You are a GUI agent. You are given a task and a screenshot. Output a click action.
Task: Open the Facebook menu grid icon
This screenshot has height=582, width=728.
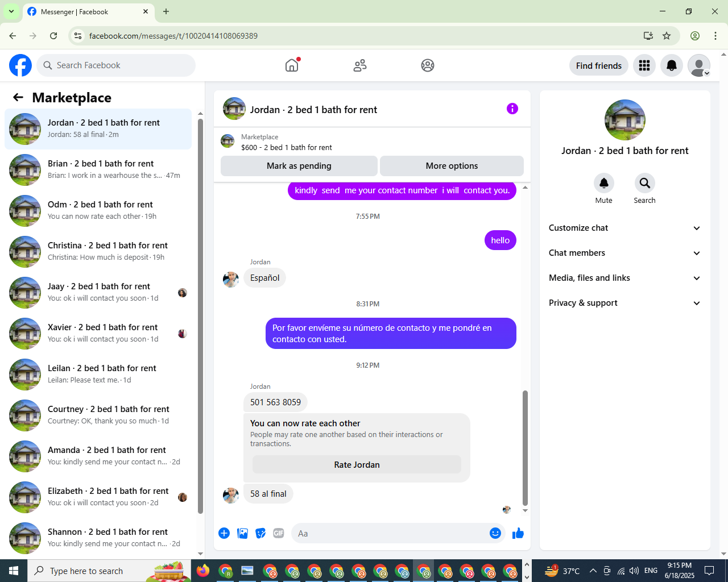pos(644,65)
